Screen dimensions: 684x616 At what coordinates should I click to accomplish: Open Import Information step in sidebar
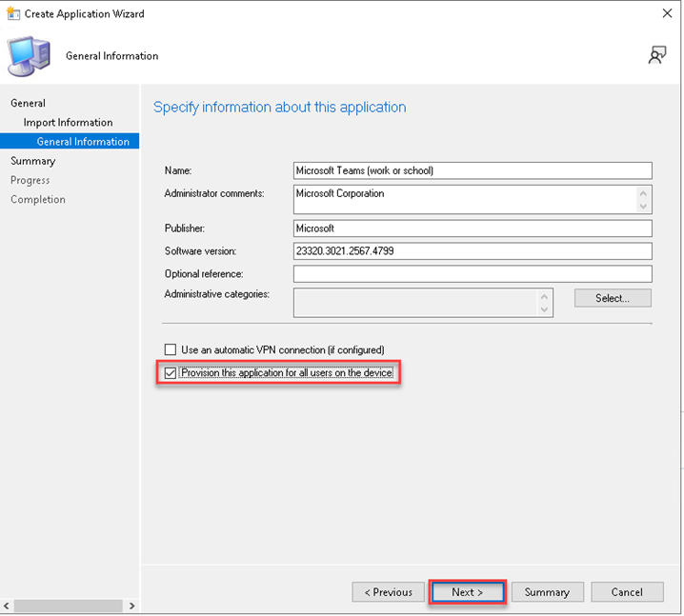pyautogui.click(x=68, y=122)
